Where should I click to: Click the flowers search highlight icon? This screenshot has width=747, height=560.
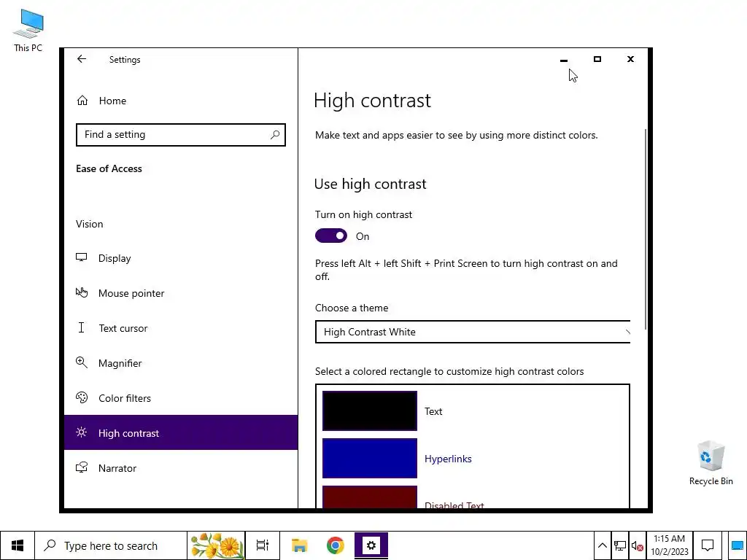217,545
